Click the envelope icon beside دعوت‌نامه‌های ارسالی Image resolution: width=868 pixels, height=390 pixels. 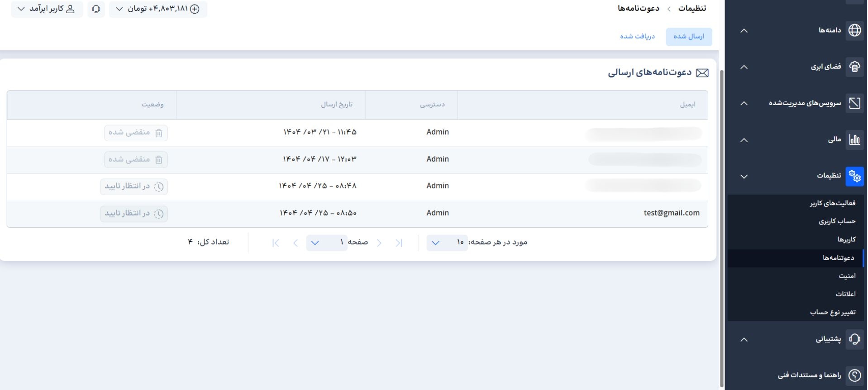click(702, 73)
